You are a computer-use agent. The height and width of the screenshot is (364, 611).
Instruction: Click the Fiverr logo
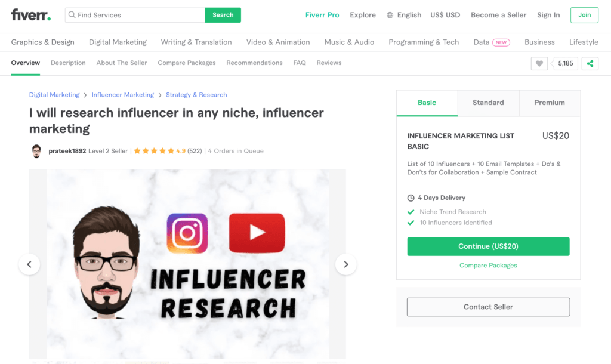pos(30,14)
